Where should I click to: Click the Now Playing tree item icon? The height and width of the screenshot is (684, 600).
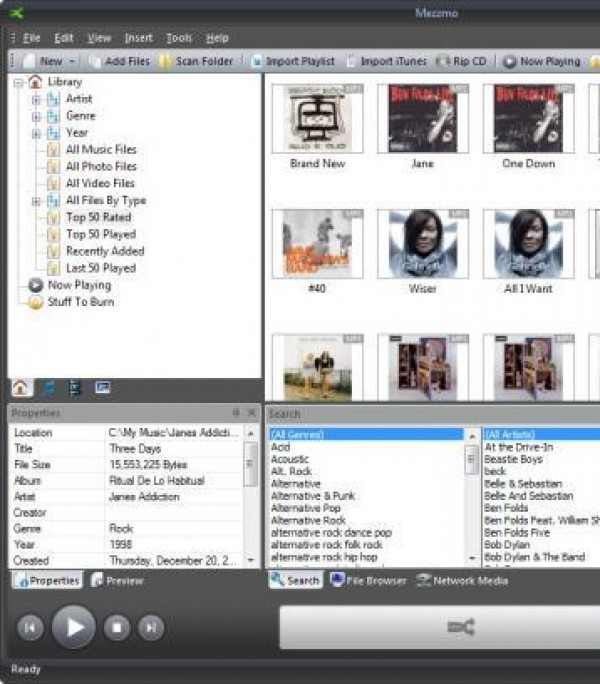click(x=35, y=285)
